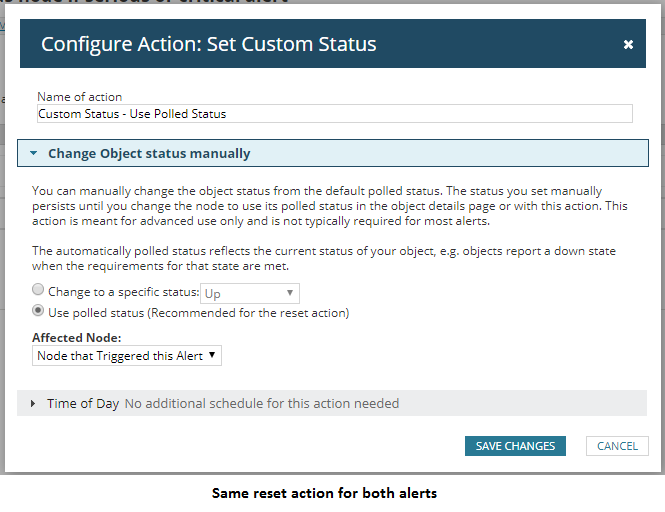Viewport: 665px width, 512px height.
Task: Click 'No additional schedule for this action needed' text
Action: coord(262,403)
